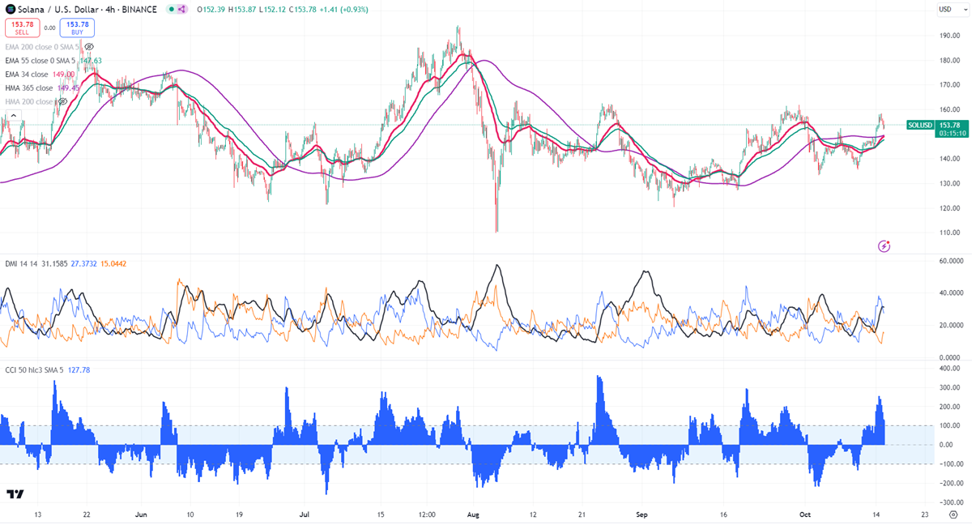Collapse the indicator legend with the chevron

[13, 116]
